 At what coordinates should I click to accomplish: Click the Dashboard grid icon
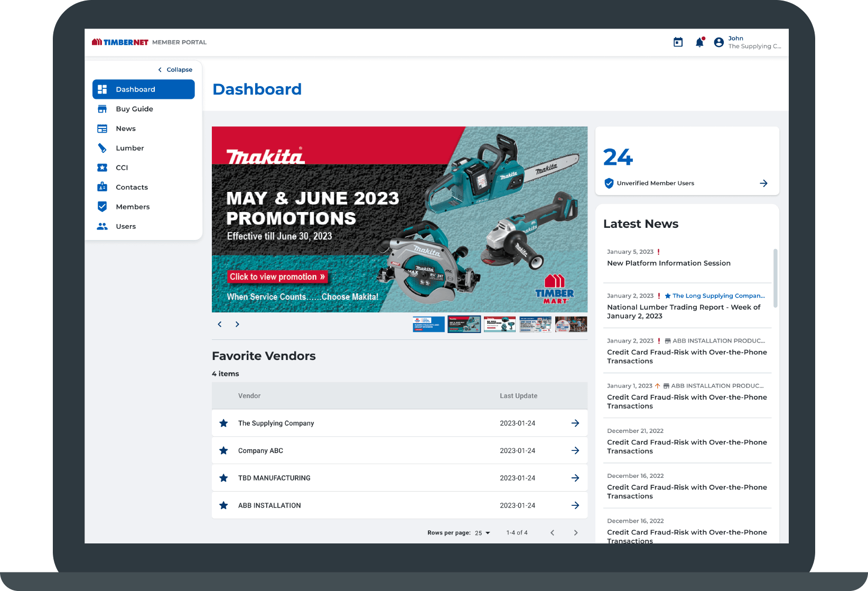(x=102, y=89)
